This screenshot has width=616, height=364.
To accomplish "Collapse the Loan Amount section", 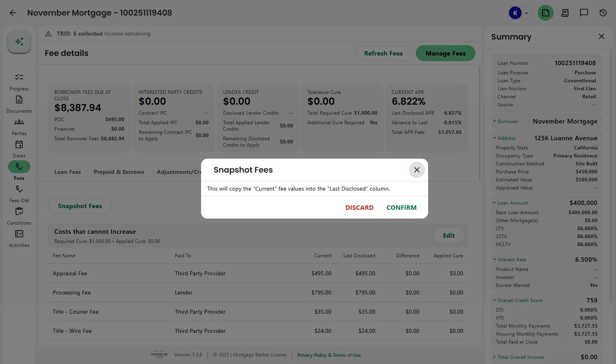I will point(494,203).
